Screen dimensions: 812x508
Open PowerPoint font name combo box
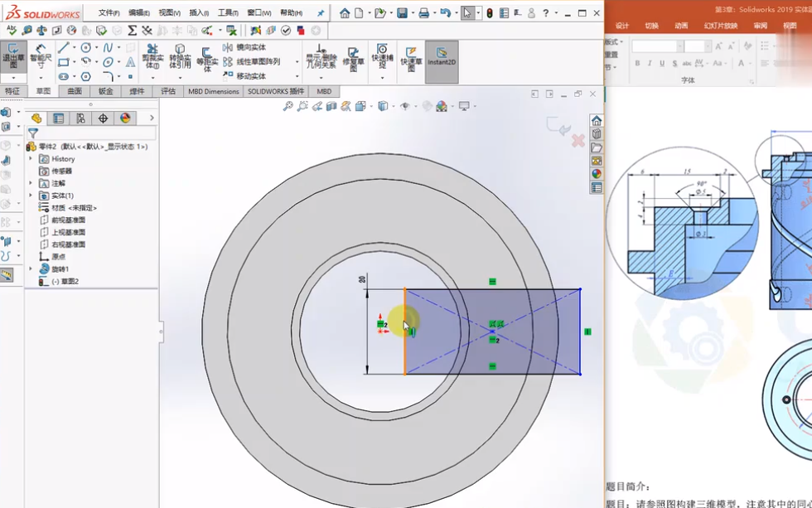pos(656,46)
